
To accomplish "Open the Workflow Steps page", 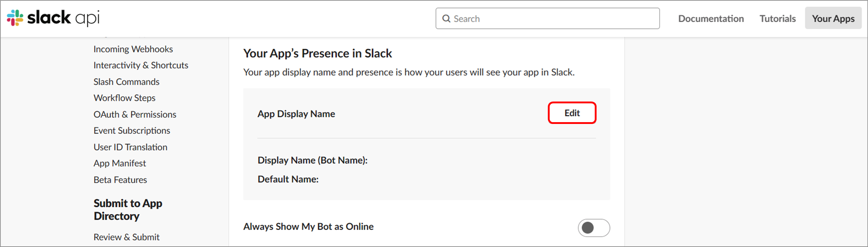I will click(124, 98).
